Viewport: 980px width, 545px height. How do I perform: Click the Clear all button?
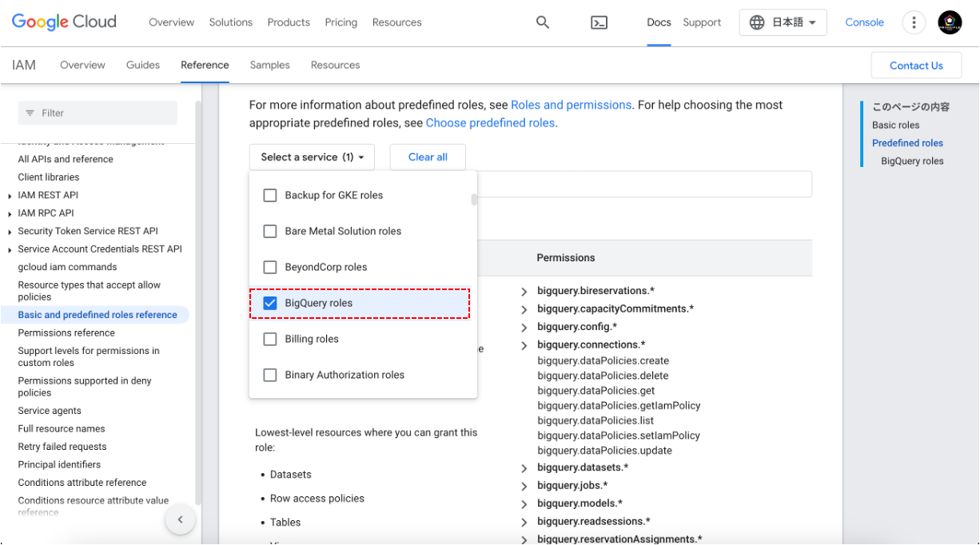(428, 157)
